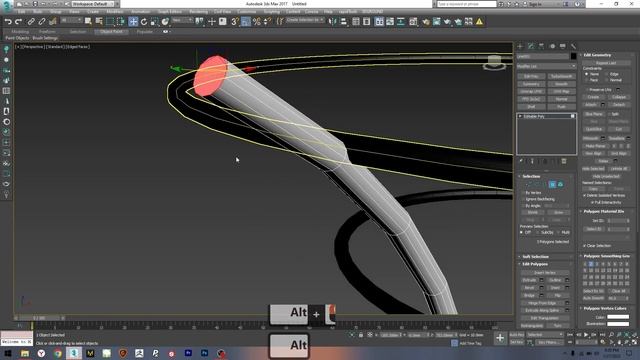This screenshot has height=360, width=640.
Task: Toggle the Clear Selection checkbox
Action: click(x=585, y=246)
